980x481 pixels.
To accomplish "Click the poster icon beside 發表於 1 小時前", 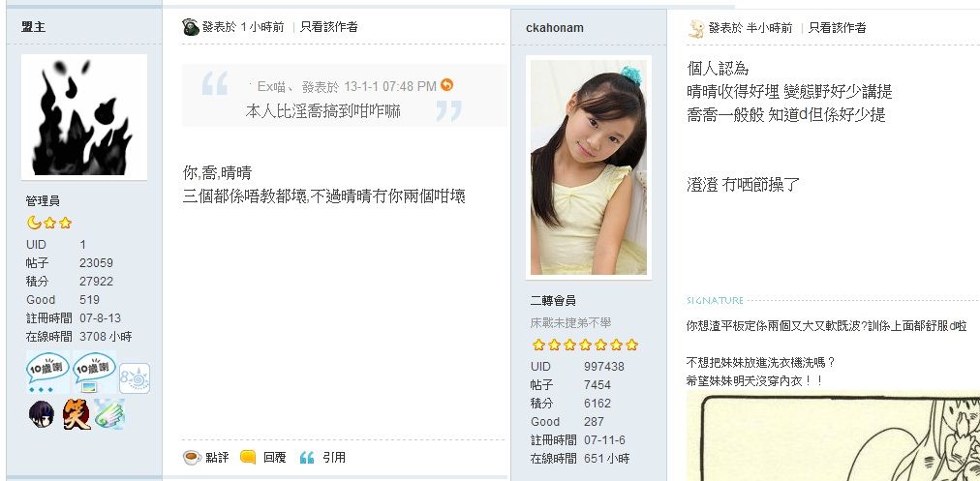I will [x=191, y=27].
